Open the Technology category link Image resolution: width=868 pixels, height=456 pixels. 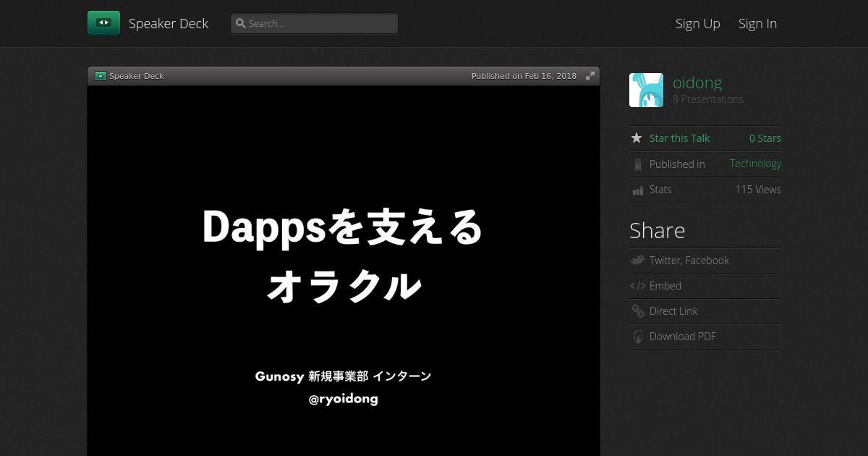pyautogui.click(x=755, y=164)
